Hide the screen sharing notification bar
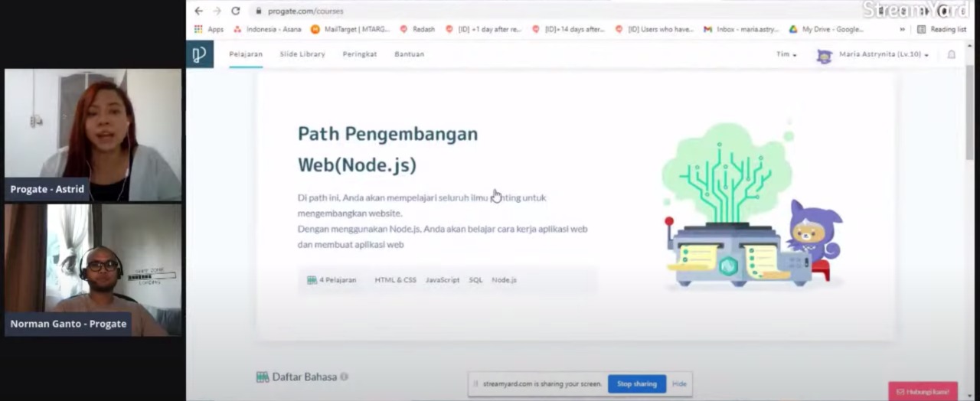The width and height of the screenshot is (980, 401). (x=679, y=383)
